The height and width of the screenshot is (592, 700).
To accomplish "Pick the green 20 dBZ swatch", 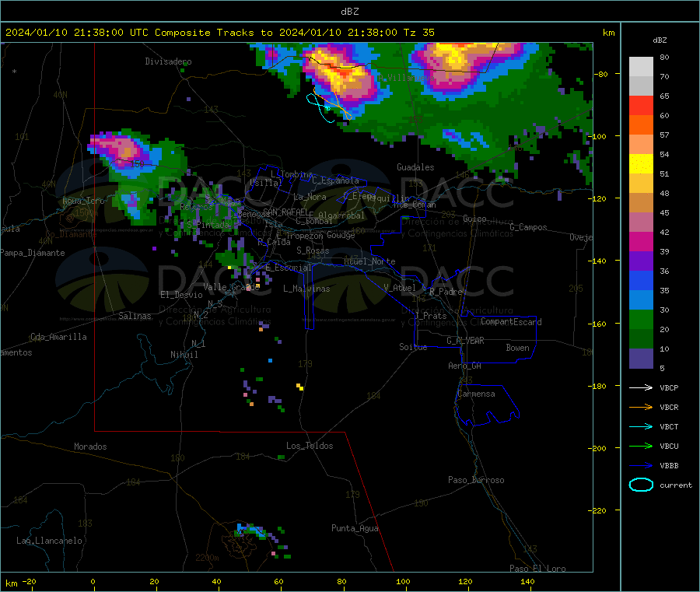I will tap(641, 319).
